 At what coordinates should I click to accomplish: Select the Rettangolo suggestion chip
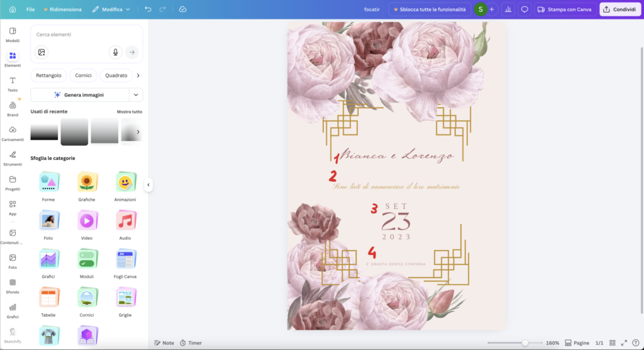pos(48,76)
